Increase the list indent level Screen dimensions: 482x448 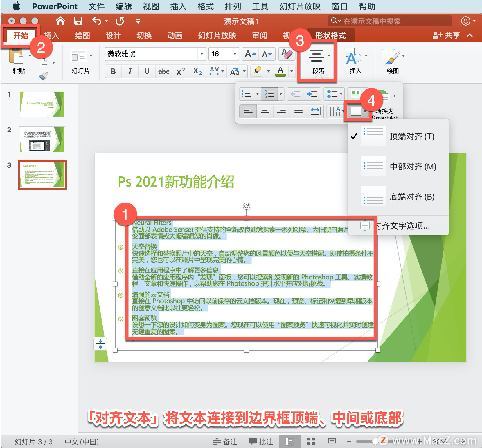312,94
